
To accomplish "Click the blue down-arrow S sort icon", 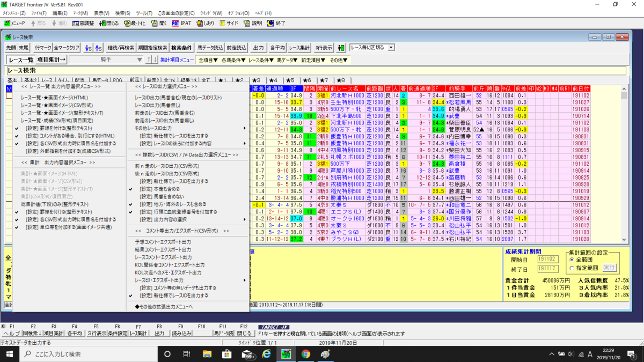I will (x=89, y=48).
